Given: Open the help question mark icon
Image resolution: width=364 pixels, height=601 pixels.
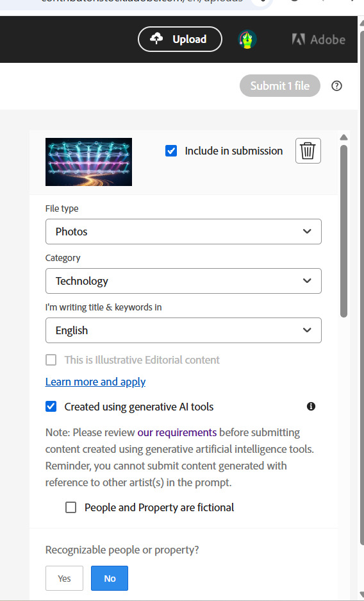Looking at the screenshot, I should (336, 86).
